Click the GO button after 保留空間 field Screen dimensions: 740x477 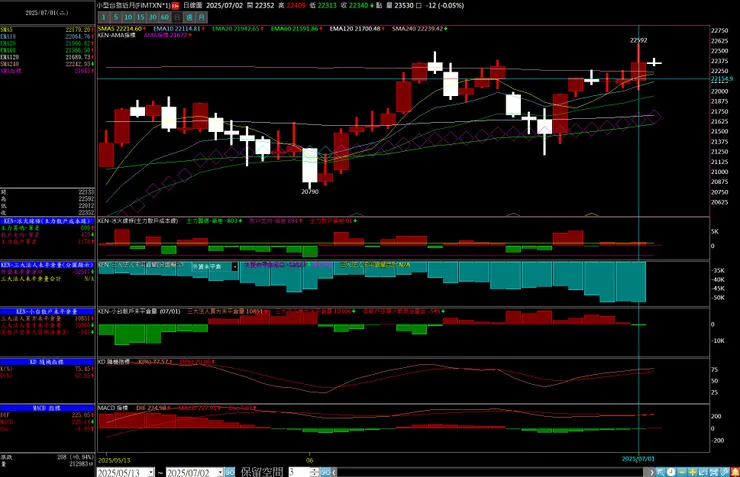point(325,472)
